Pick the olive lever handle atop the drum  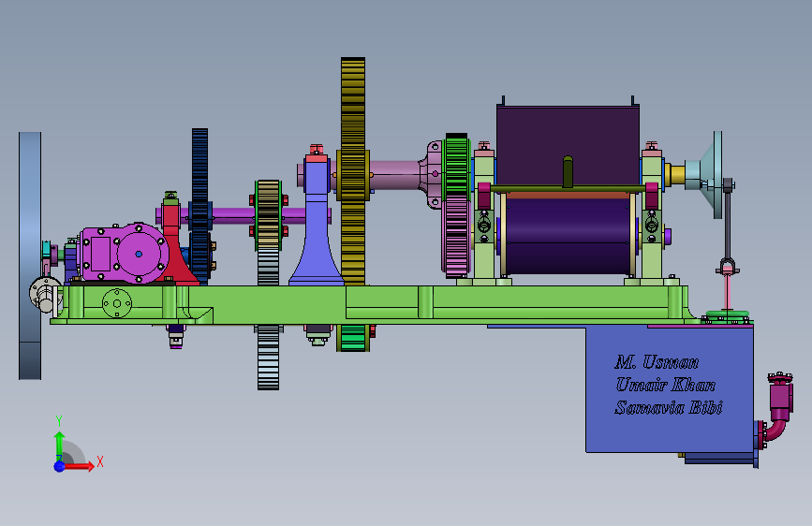tap(568, 172)
